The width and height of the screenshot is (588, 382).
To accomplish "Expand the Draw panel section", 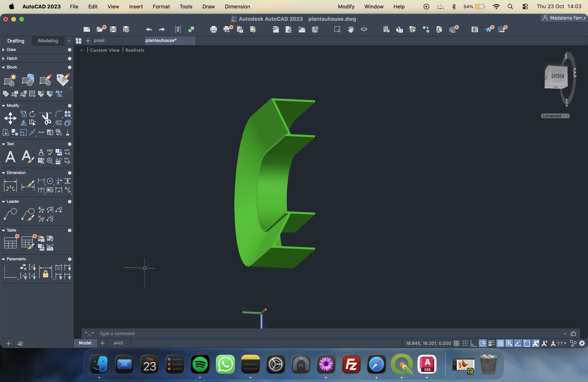I will pyautogui.click(x=3, y=50).
